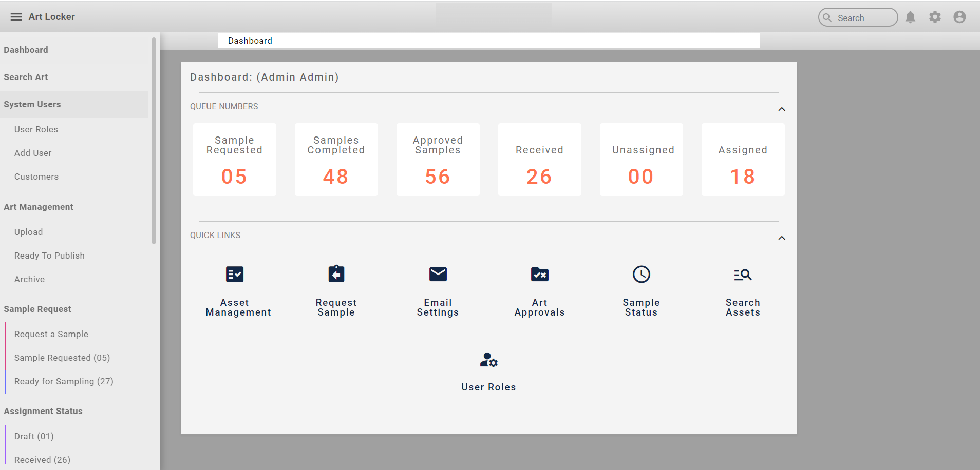Expand System Users in the sidebar
Image resolution: width=980 pixels, height=470 pixels.
(x=32, y=105)
